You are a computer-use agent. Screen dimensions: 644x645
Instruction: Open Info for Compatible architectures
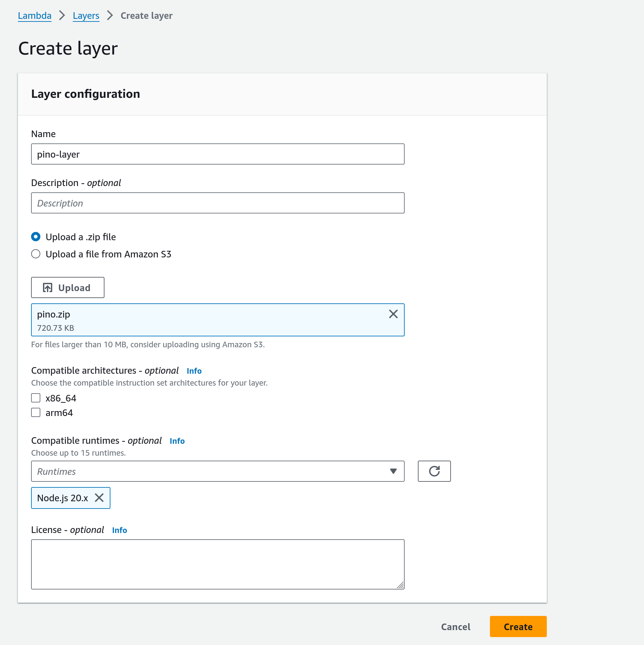point(194,371)
